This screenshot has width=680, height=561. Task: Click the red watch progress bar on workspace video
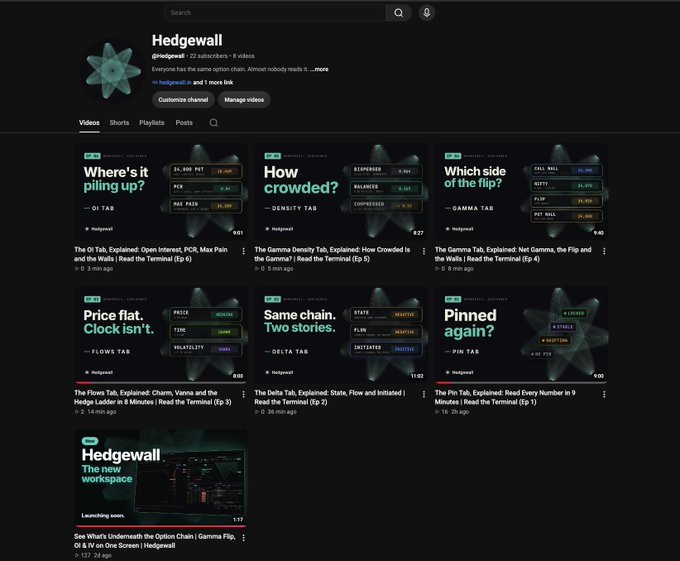click(161, 526)
